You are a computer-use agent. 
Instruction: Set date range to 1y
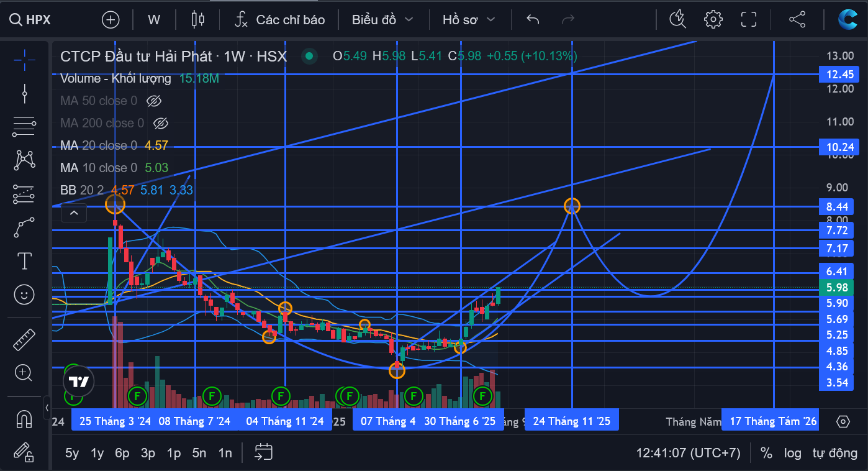pyautogui.click(x=97, y=453)
